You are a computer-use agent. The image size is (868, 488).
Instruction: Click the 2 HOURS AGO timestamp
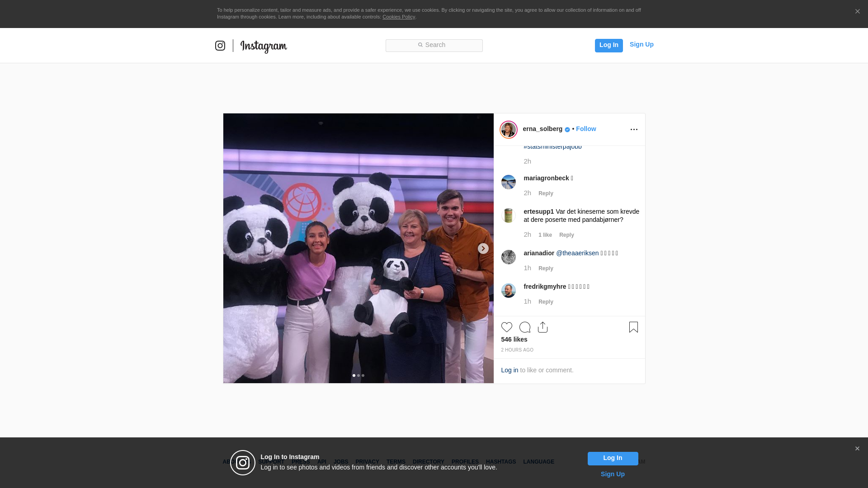(x=517, y=350)
